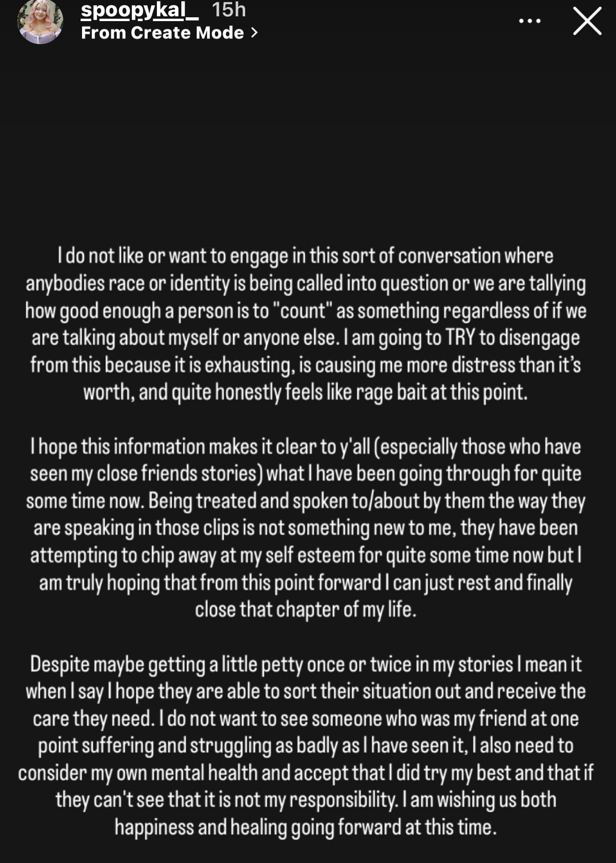Tap the "From Create Mode" label
The height and width of the screenshot is (863, 616).
[163, 33]
